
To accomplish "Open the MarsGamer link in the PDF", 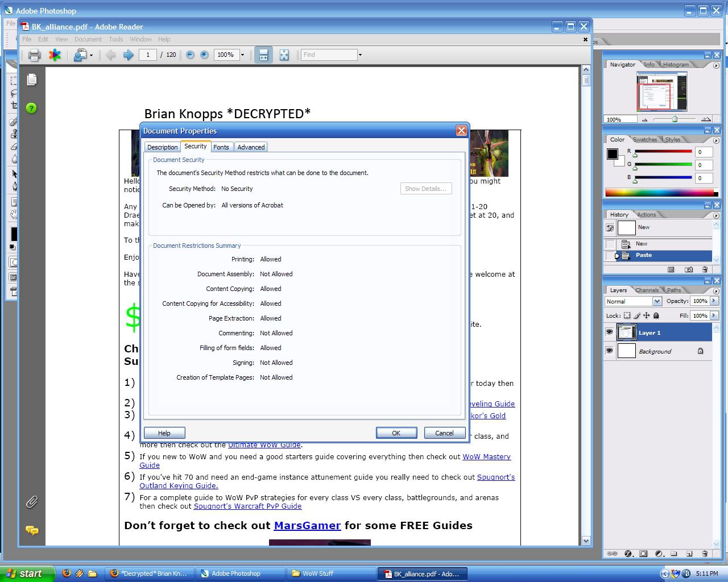I will coord(307,526).
